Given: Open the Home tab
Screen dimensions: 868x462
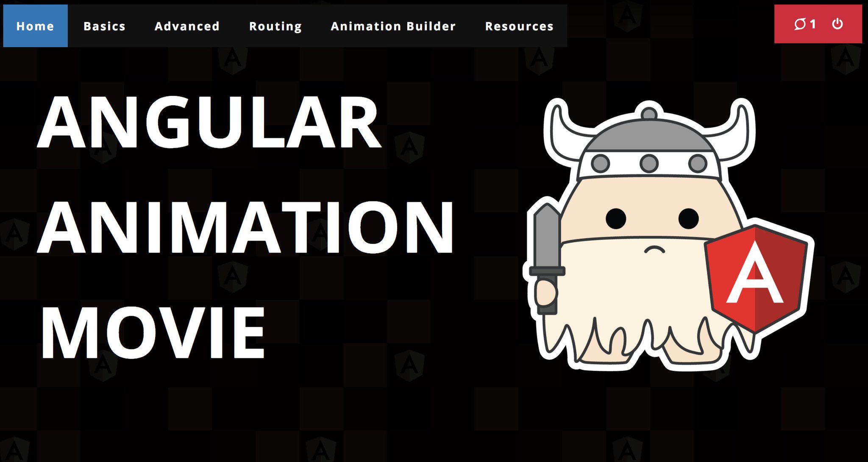Looking at the screenshot, I should 35,26.
